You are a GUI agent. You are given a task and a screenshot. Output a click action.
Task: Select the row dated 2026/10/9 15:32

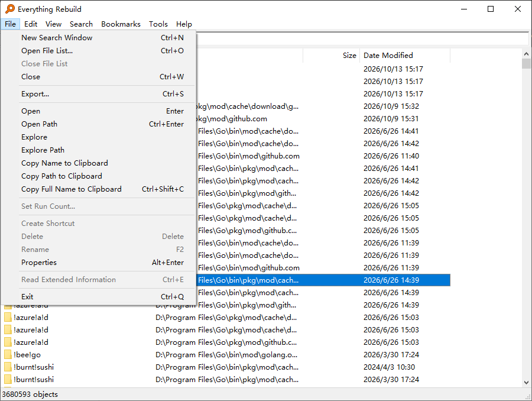(324, 106)
